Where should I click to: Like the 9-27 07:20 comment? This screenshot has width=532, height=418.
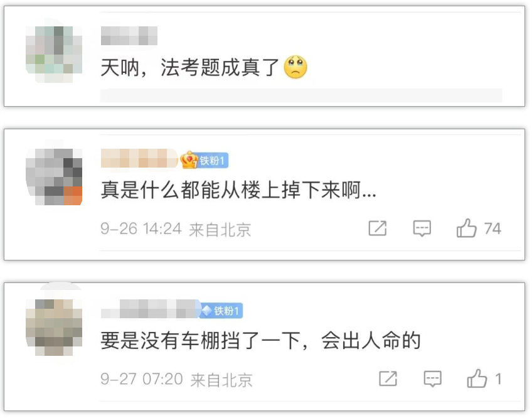click(477, 378)
